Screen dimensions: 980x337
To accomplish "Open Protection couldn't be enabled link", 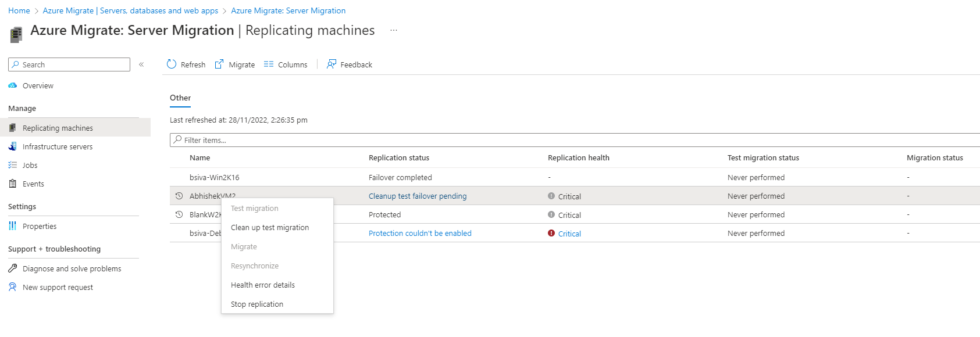I will coord(420,234).
